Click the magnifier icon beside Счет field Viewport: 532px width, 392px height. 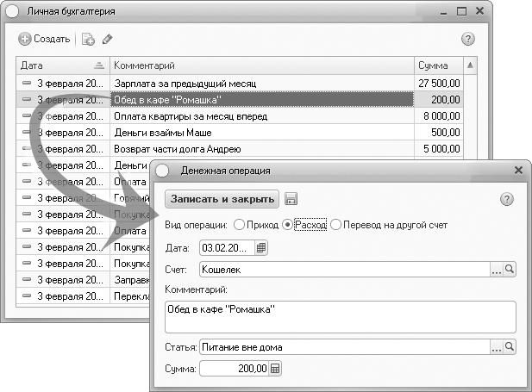[x=510, y=270]
